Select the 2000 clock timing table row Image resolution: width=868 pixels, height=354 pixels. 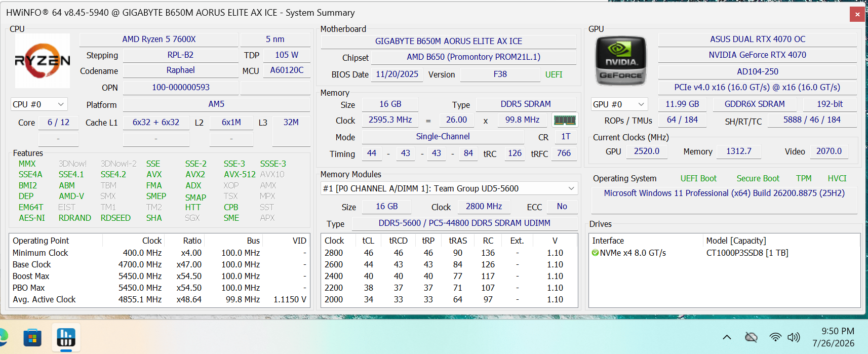tap(449, 299)
